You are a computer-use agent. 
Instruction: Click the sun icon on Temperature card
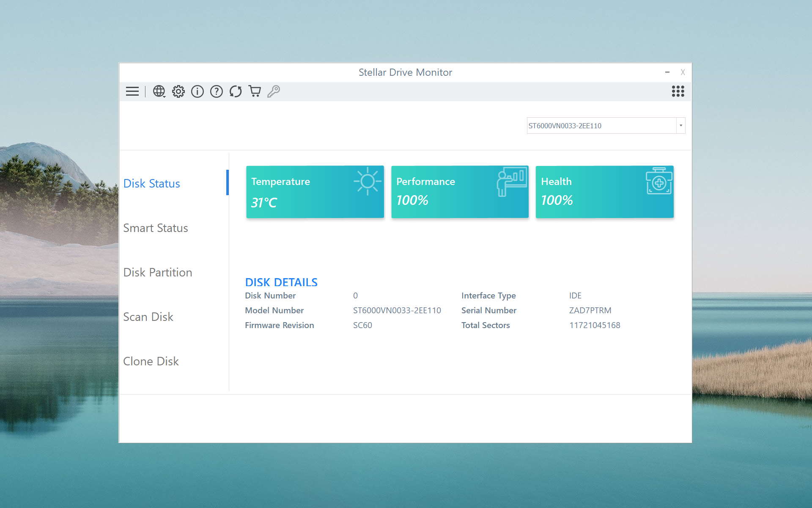click(x=368, y=181)
